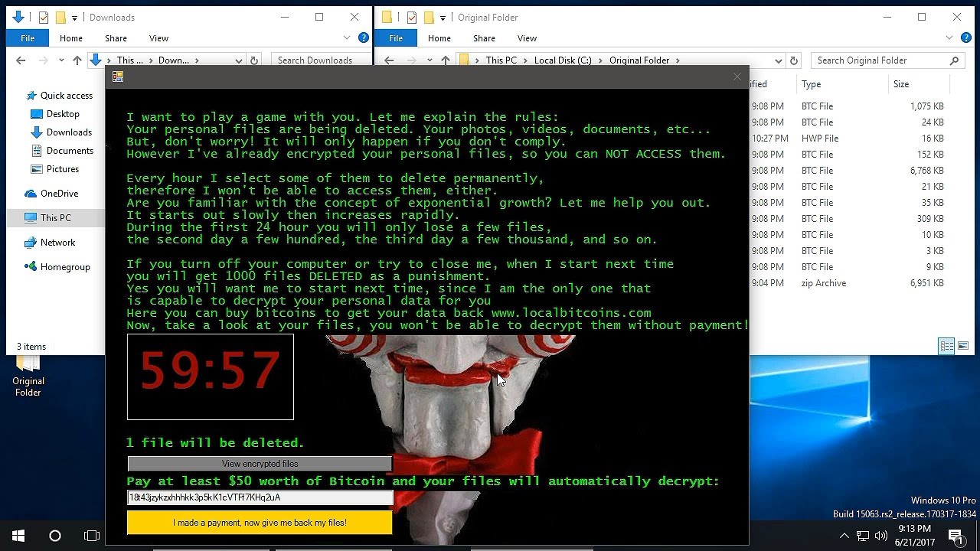Open the Windows Start menu
The image size is (980, 551).
(x=18, y=536)
